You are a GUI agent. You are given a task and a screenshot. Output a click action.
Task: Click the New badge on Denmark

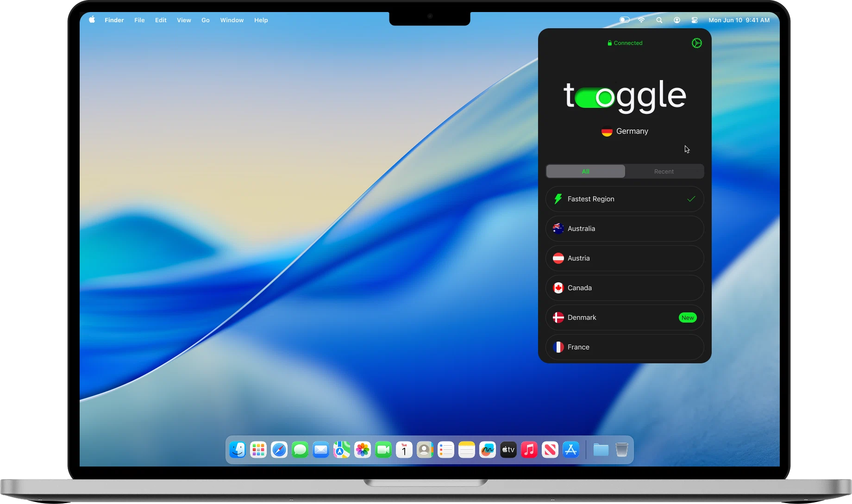click(x=688, y=317)
